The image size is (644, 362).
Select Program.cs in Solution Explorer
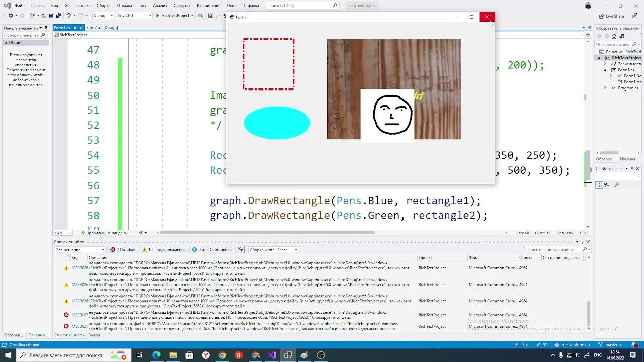tap(628, 88)
